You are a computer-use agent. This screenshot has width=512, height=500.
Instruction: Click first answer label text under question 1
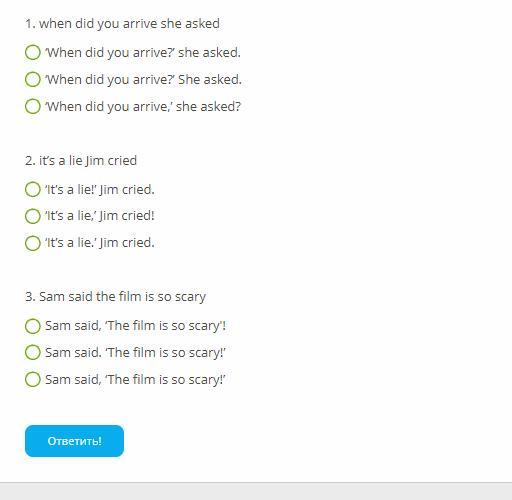point(143,53)
